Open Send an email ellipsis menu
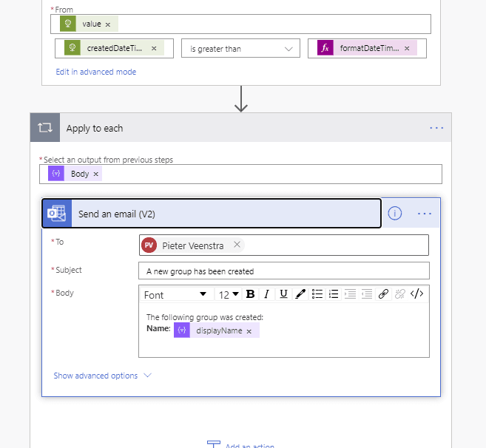 (425, 214)
